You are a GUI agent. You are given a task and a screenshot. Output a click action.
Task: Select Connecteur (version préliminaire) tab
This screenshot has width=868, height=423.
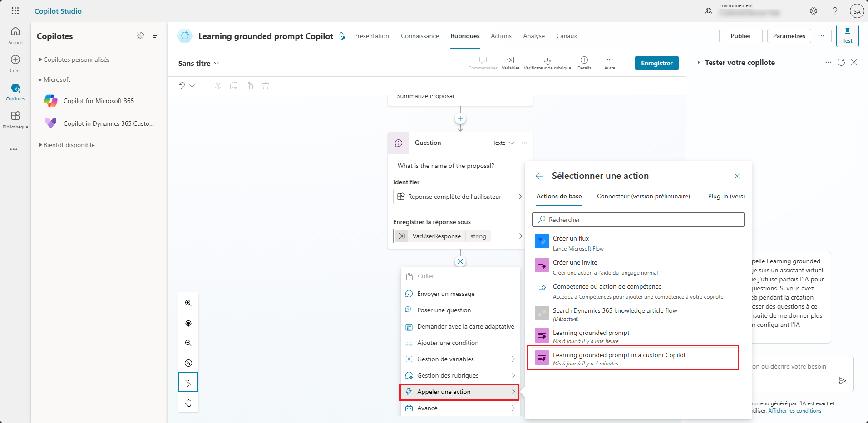click(643, 196)
